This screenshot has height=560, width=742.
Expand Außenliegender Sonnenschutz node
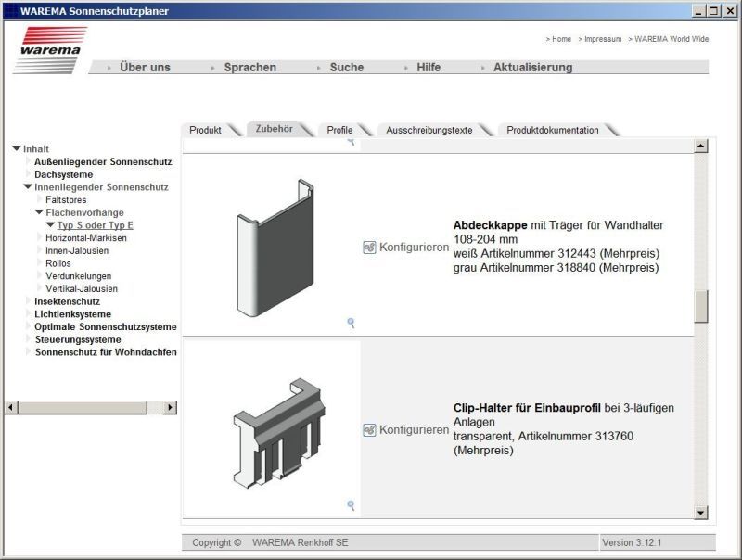coord(29,161)
